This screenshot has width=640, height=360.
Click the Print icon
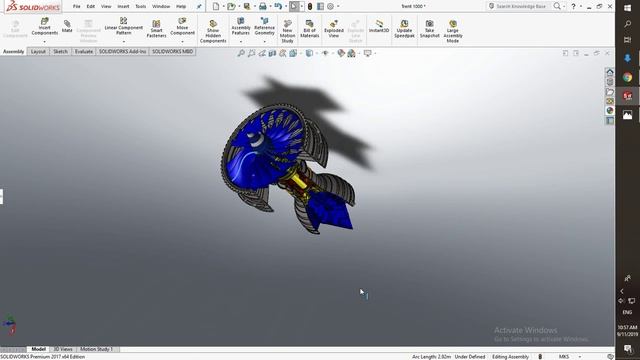click(x=262, y=6)
